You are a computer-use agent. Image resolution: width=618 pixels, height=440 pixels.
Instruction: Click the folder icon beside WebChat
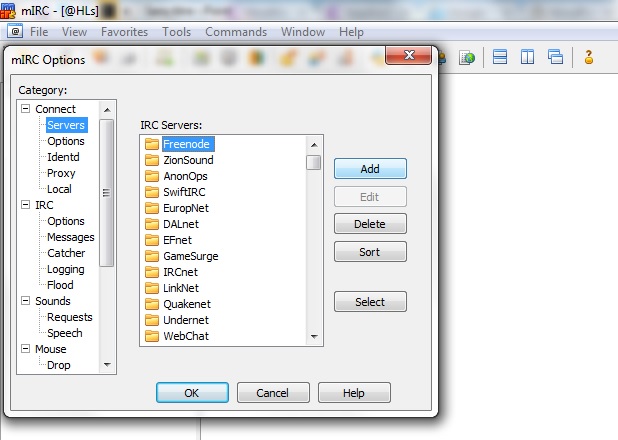point(152,336)
